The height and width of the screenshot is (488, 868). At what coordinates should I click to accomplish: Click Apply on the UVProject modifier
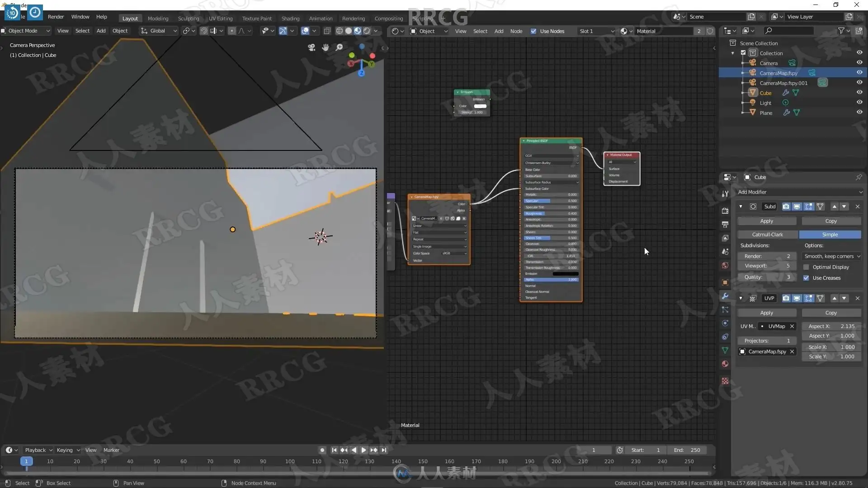point(766,313)
